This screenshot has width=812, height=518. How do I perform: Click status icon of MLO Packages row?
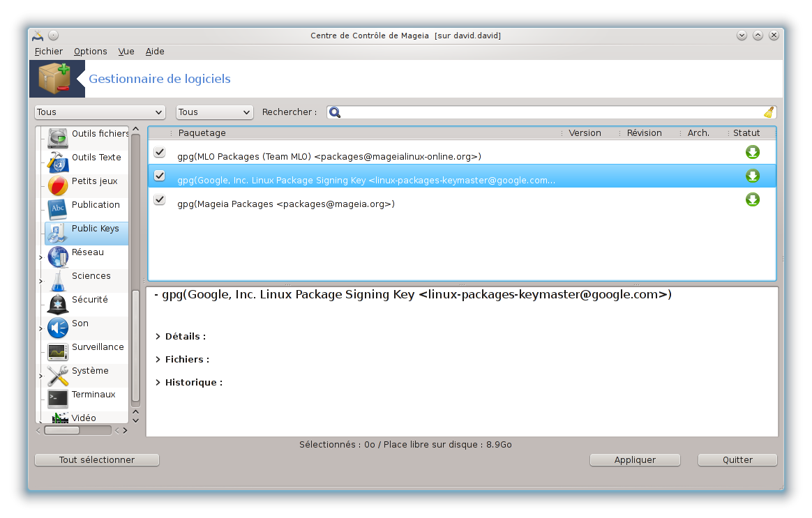(753, 152)
